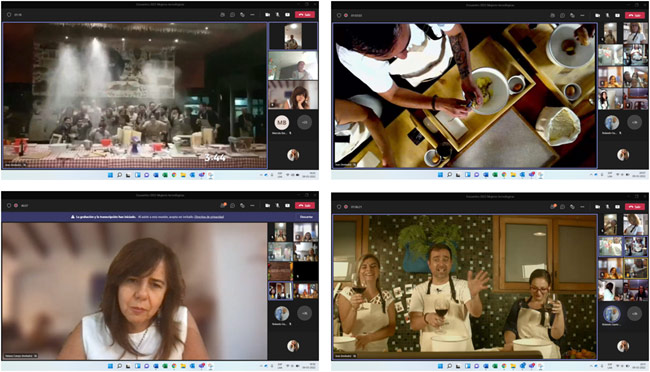Viewport: 650px width, 372px height.
Task: Expand overflow participants in the overhead-cooking meeting window
Action: [634, 122]
